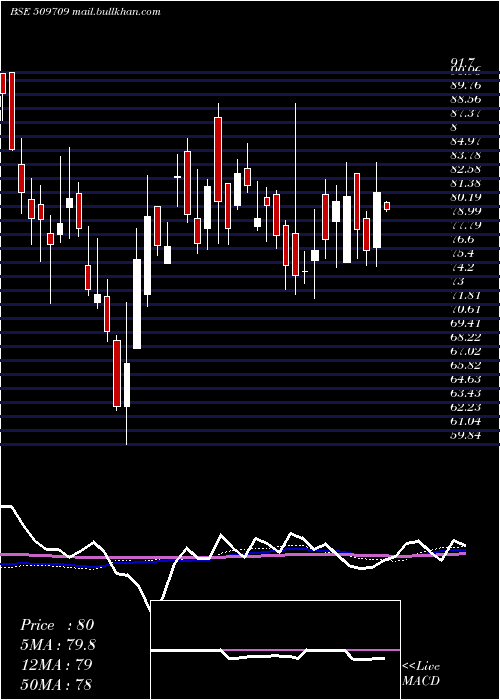Image resolution: width=500 pixels, height=700 pixels.
Task: Select the 64.63 price level label
Action: (466, 379)
